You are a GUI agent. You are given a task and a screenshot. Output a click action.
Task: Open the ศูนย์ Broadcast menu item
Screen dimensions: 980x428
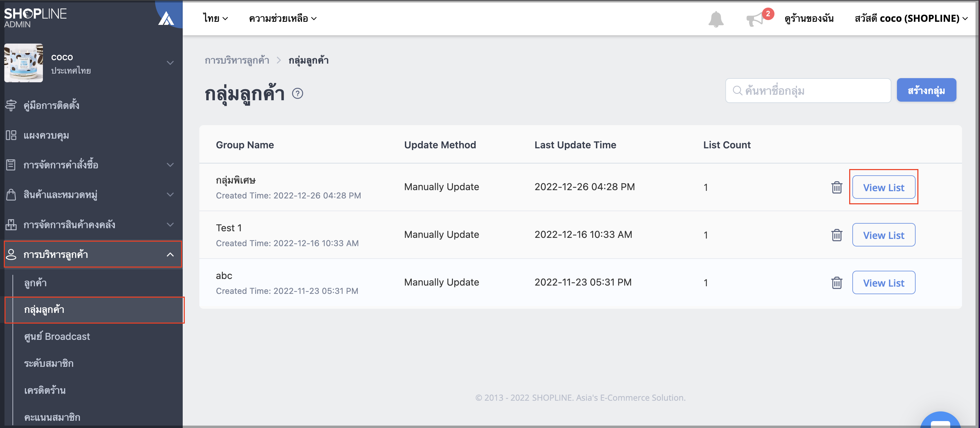57,336
